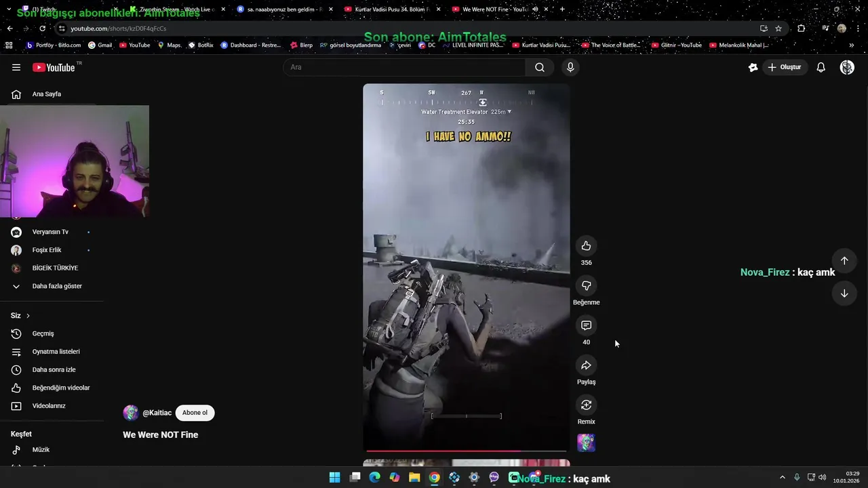
Task: Open the Veryansın Tv subscription
Action: coord(52,232)
